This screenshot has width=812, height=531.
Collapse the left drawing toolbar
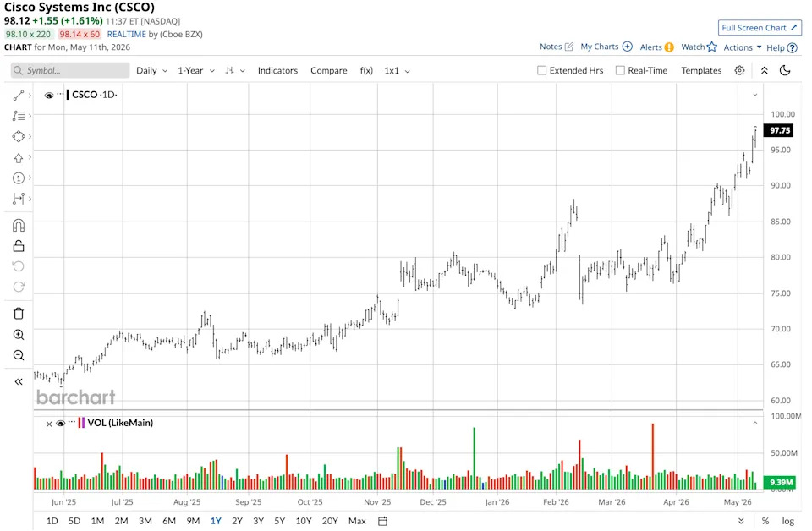pos(19,382)
